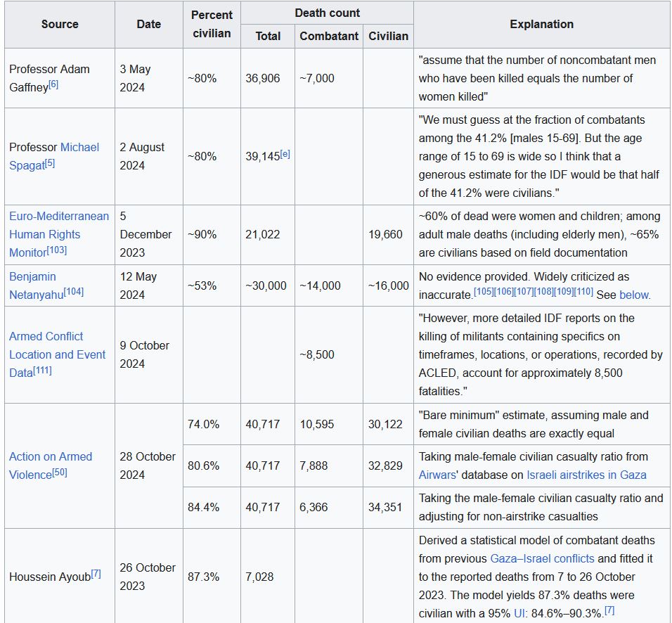672x623 pixels.
Task: Click the Date column header
Action: tap(149, 24)
